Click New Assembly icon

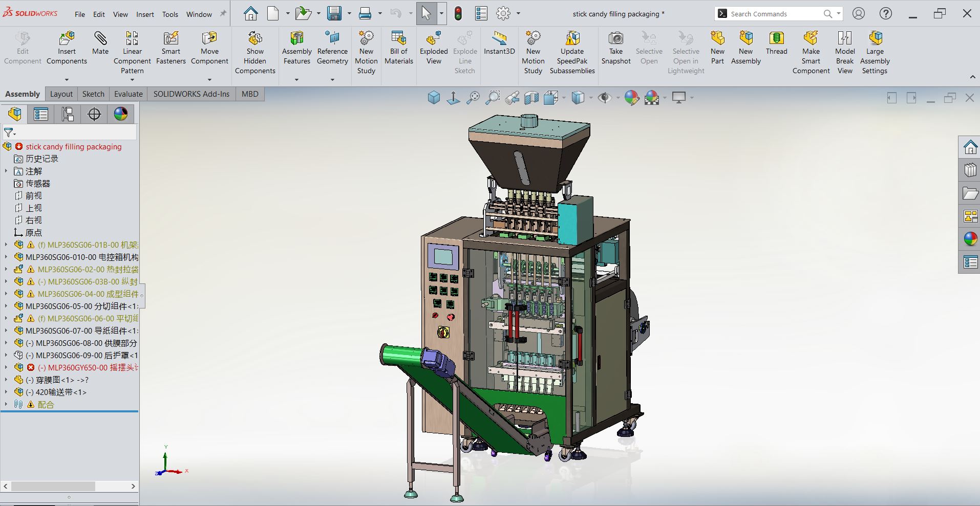[x=746, y=38]
